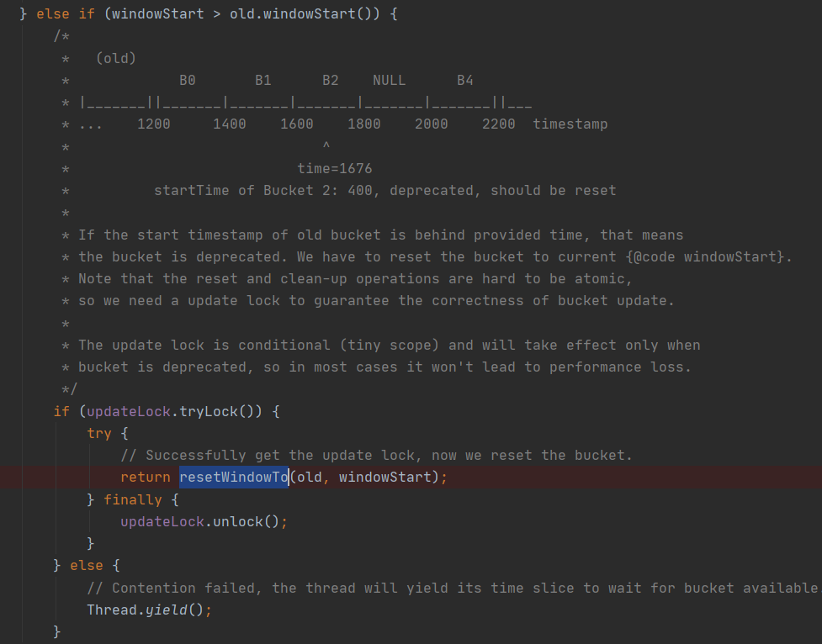Click the 'Contention failed' comment line

453,588
